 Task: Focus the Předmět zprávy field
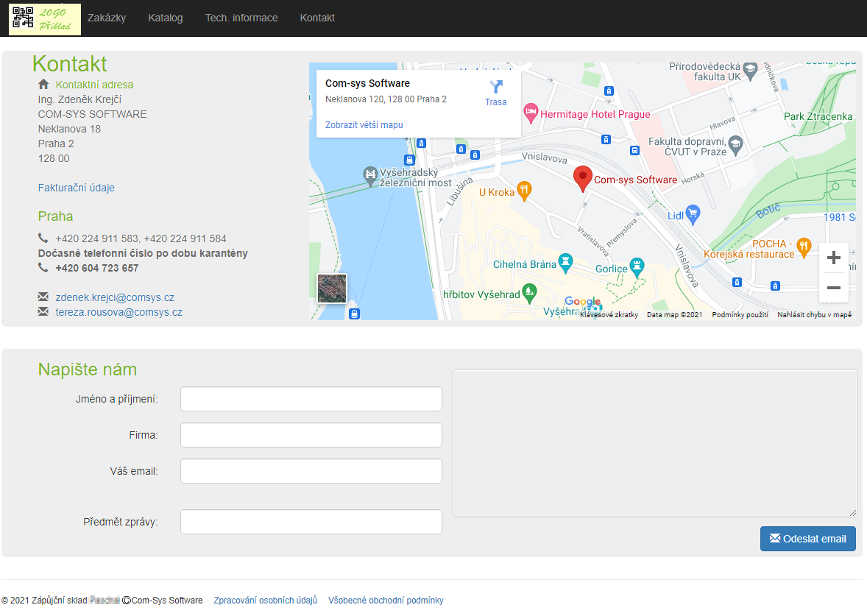(x=311, y=522)
